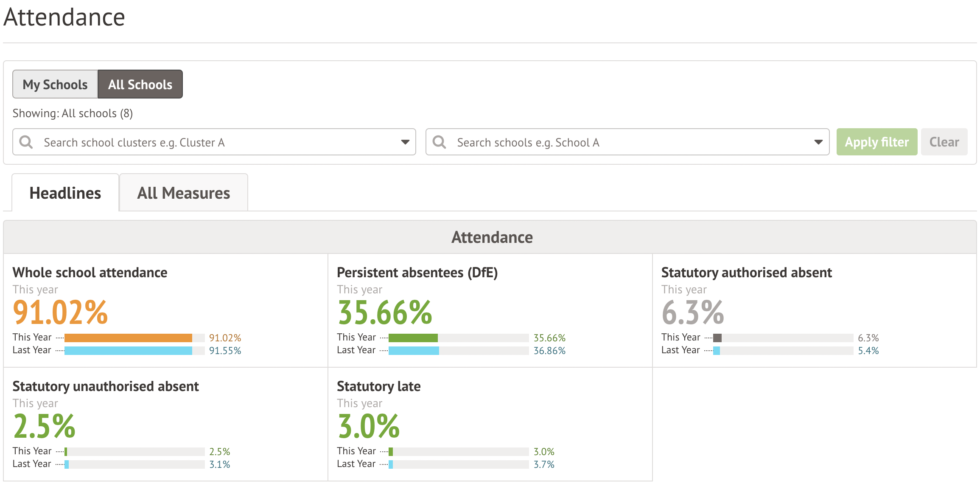Click the Search school clusters input field
Image resolution: width=980 pixels, height=484 pixels.
click(x=214, y=142)
